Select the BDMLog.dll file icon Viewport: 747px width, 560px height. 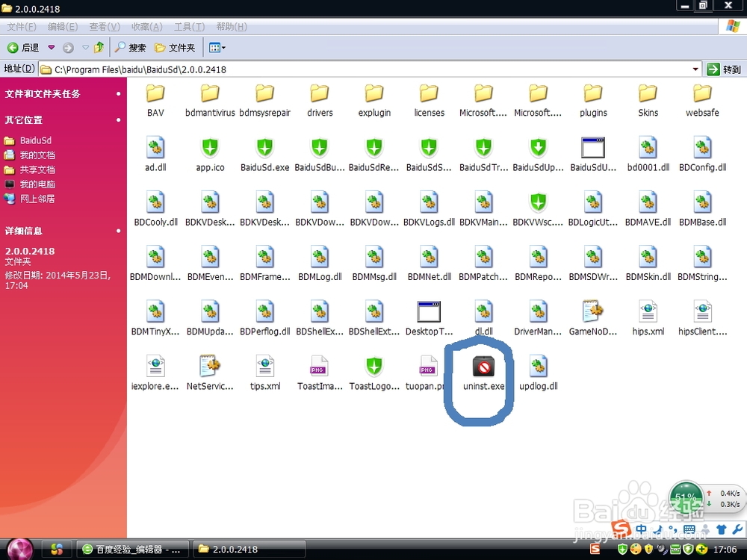pyautogui.click(x=320, y=258)
